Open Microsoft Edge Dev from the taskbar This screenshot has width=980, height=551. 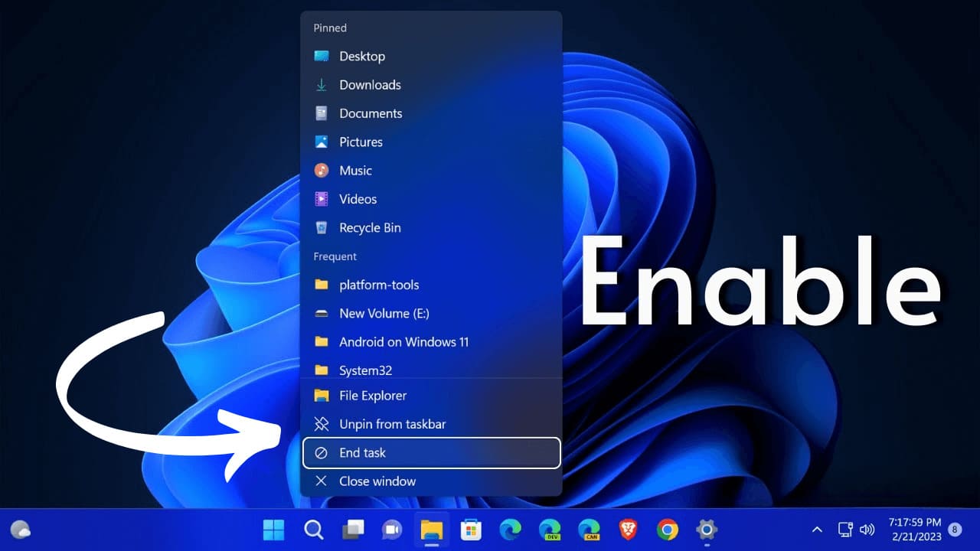coord(550,529)
